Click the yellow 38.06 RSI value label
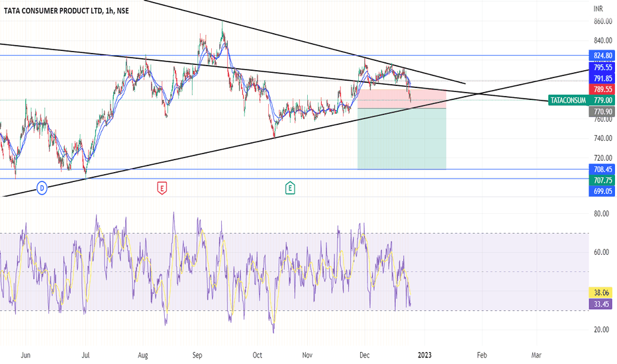 601,293
